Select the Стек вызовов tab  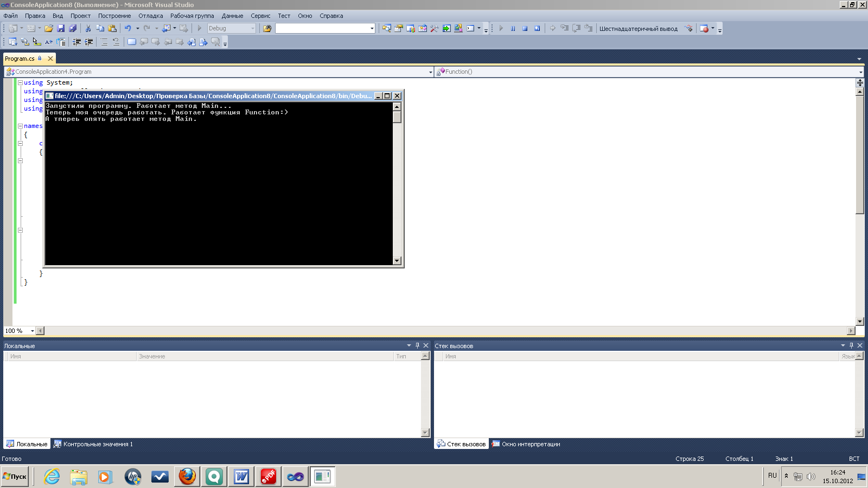point(461,444)
